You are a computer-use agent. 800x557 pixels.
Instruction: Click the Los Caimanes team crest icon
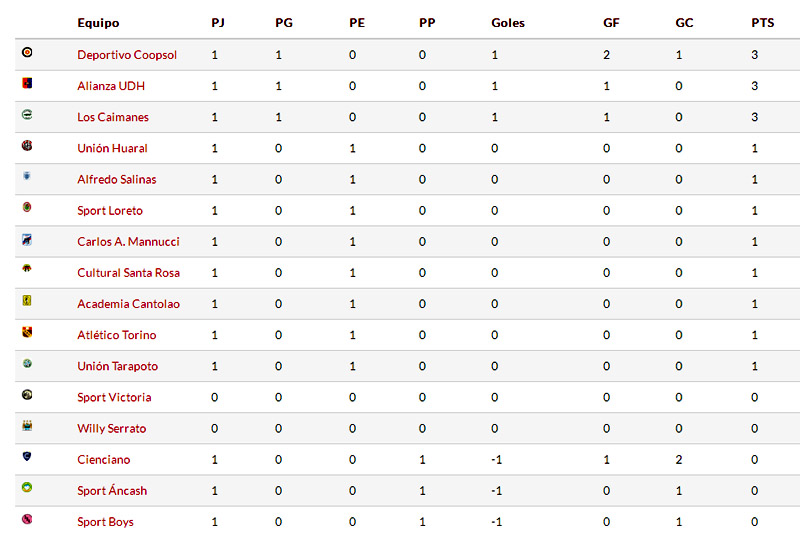[x=27, y=114]
